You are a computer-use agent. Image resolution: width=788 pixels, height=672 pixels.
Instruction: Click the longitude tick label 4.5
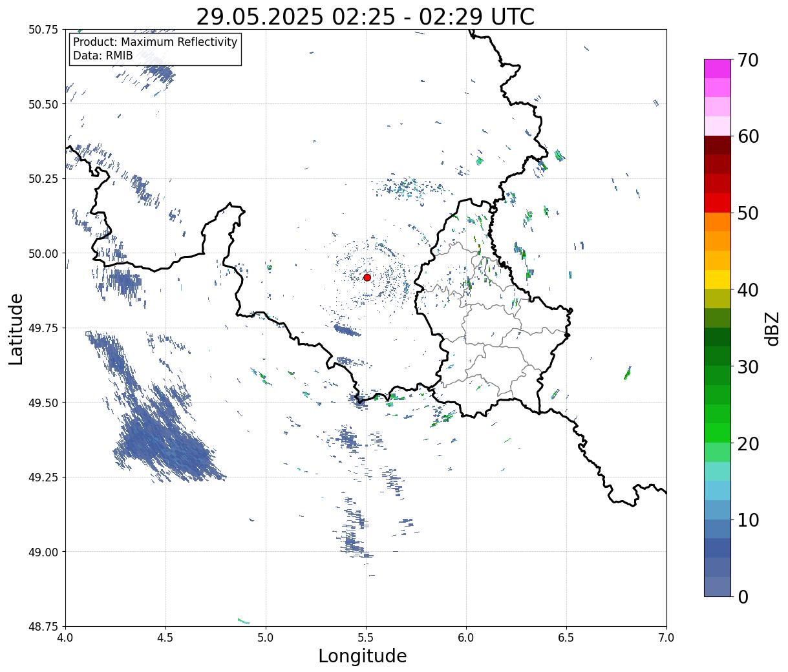165,638
